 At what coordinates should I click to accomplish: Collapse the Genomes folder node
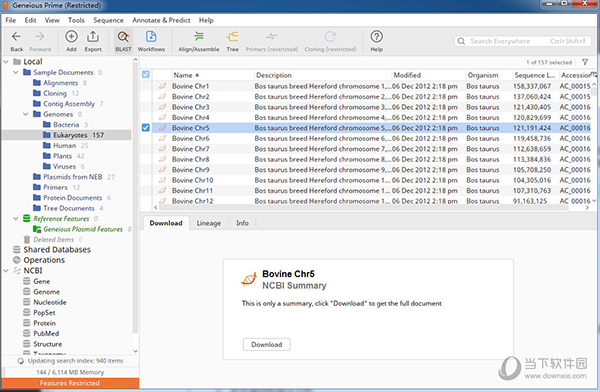(x=26, y=114)
